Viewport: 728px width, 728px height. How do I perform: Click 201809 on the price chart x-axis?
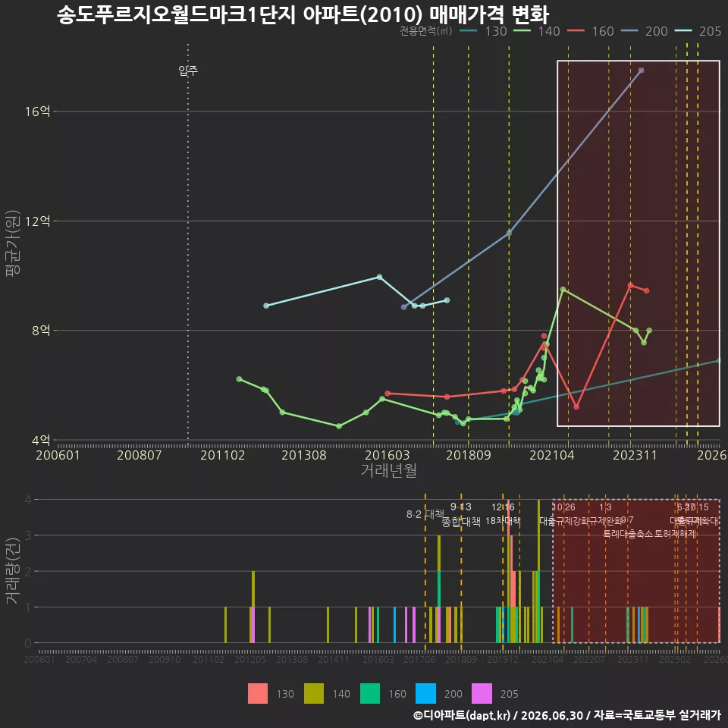coord(469,455)
